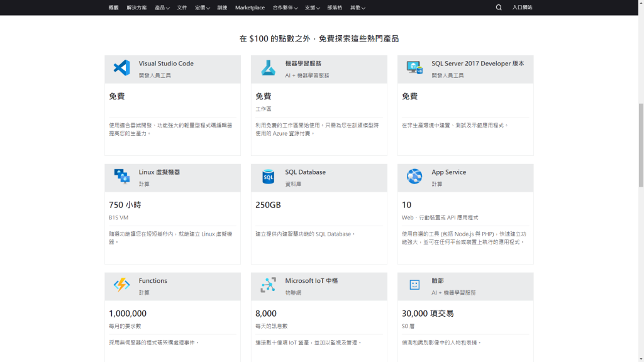Expand the 其他 dropdown menu
This screenshot has height=362, width=644.
[x=358, y=8]
